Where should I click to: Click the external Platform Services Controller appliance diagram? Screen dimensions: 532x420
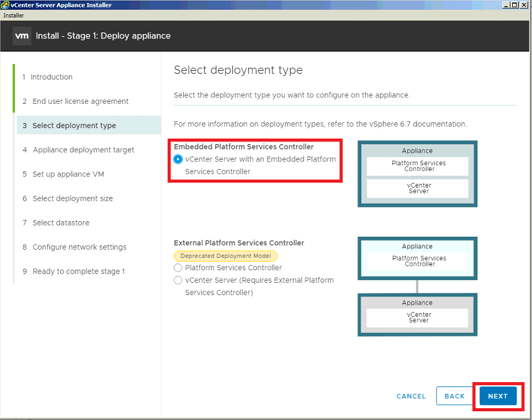[417, 258]
